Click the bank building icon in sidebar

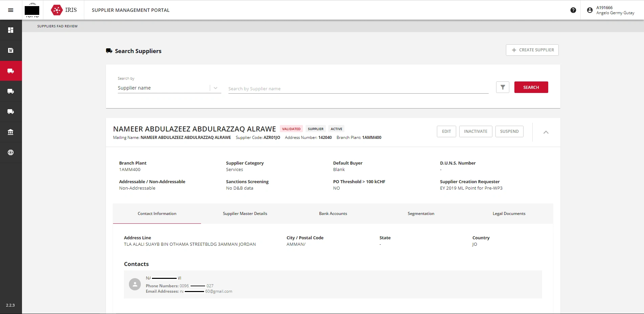11,132
